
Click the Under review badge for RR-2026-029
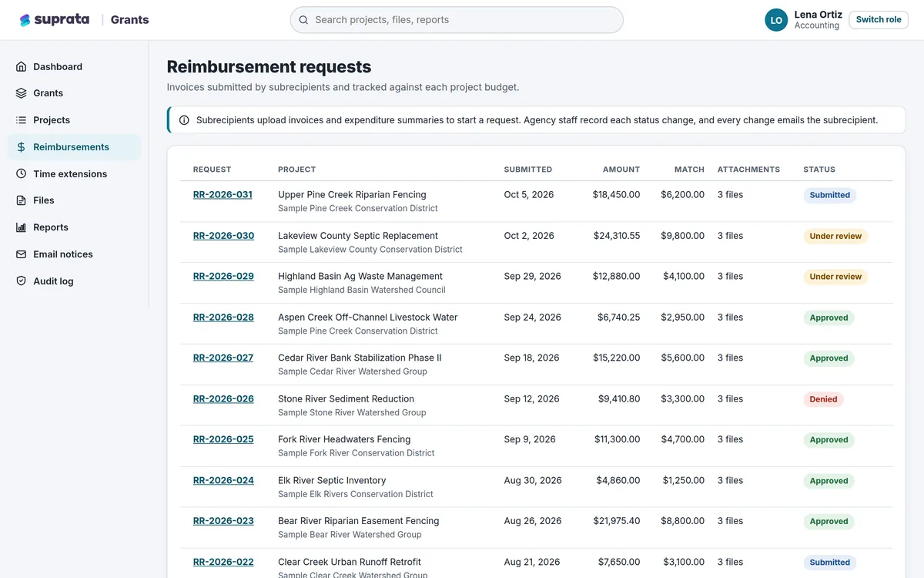click(x=835, y=277)
